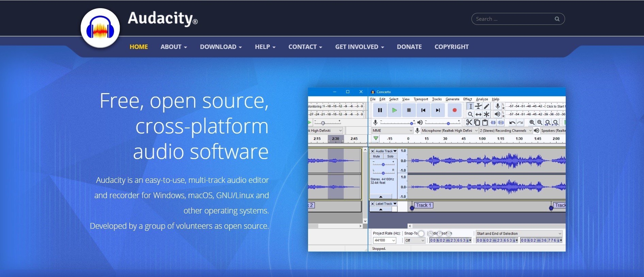Open the MME audio host dropdown

pos(392,131)
